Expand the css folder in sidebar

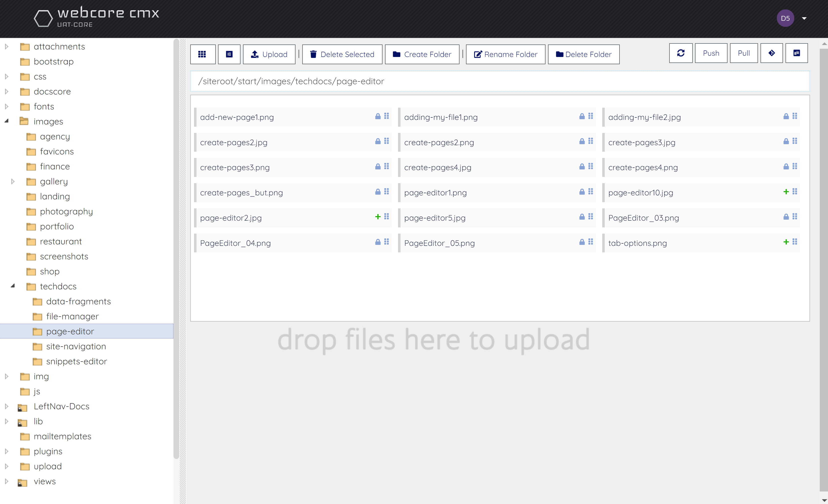[x=6, y=76]
